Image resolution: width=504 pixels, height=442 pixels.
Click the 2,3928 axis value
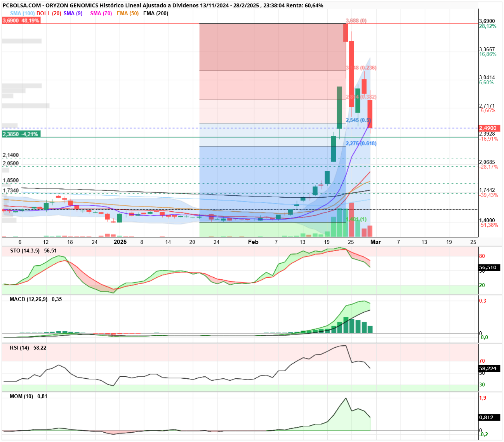click(x=487, y=134)
